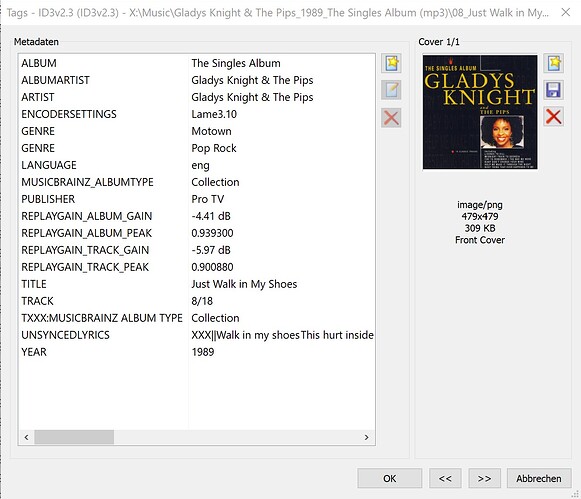
Task: Select value '-5.97 dB'
Action: 211,250
